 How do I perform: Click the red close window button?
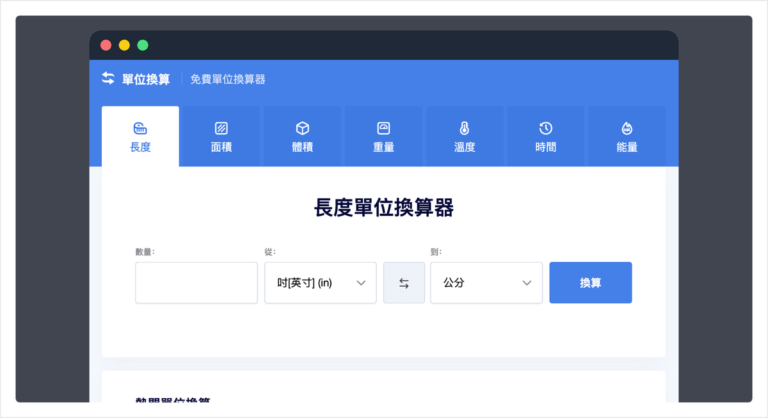coord(106,46)
